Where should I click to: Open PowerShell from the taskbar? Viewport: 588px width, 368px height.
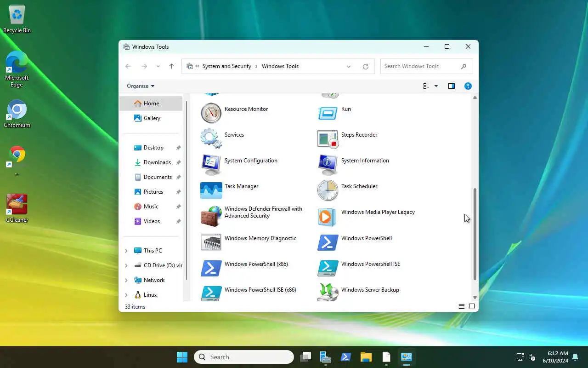pos(346,357)
